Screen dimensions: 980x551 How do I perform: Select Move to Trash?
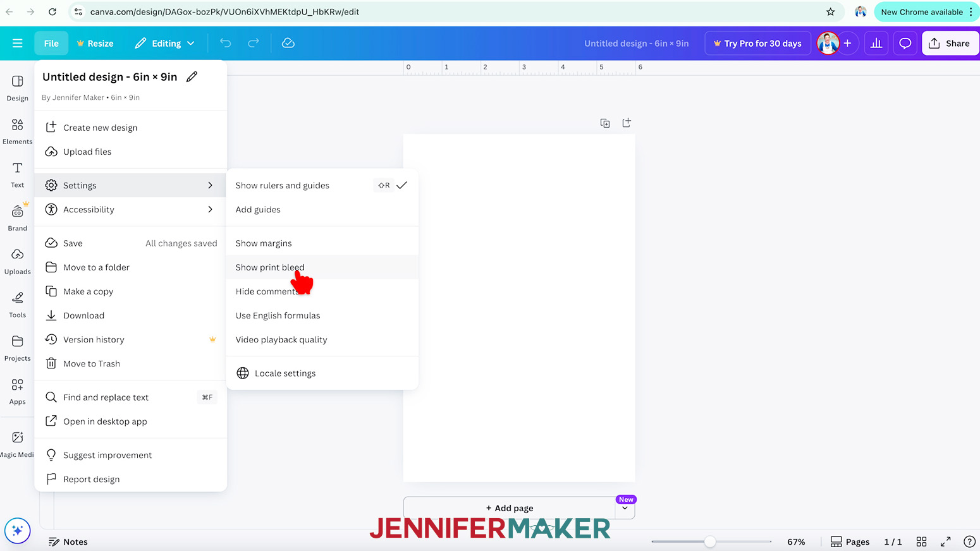[130, 363]
